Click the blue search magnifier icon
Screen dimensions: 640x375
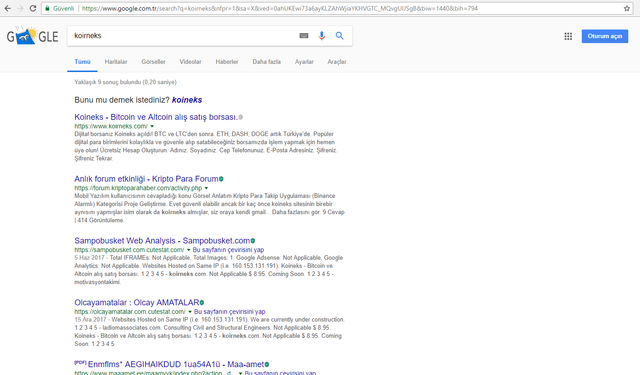coord(339,36)
